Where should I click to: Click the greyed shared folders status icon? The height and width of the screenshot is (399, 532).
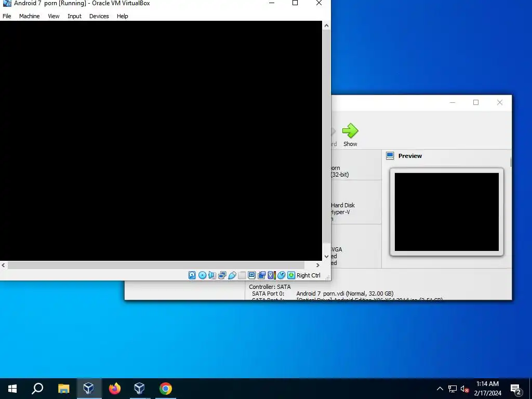tap(242, 275)
